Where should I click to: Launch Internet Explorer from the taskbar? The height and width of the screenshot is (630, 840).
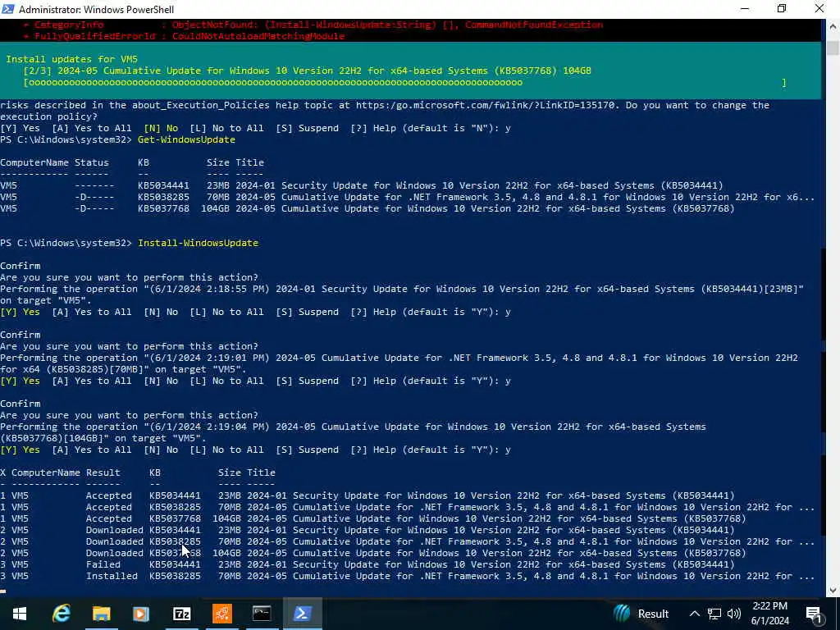61,614
